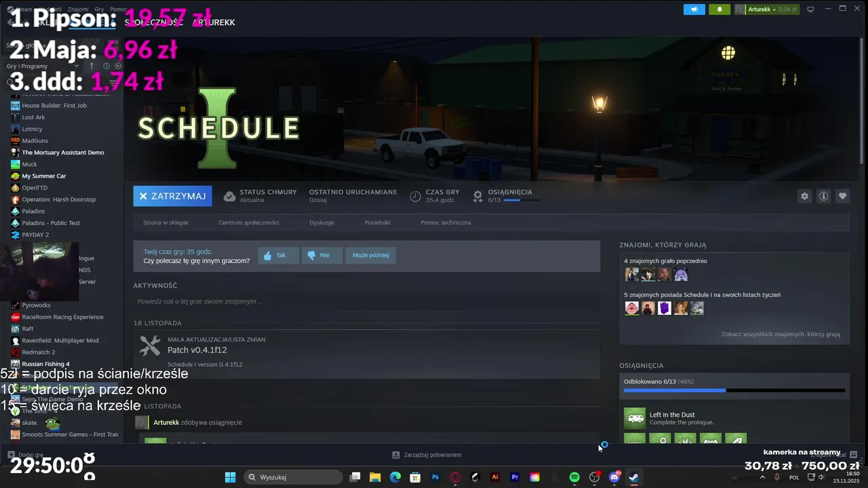Viewport: 868px width, 488px height.
Task: Click the taskbar Wyszukaj search box
Action: [292, 477]
